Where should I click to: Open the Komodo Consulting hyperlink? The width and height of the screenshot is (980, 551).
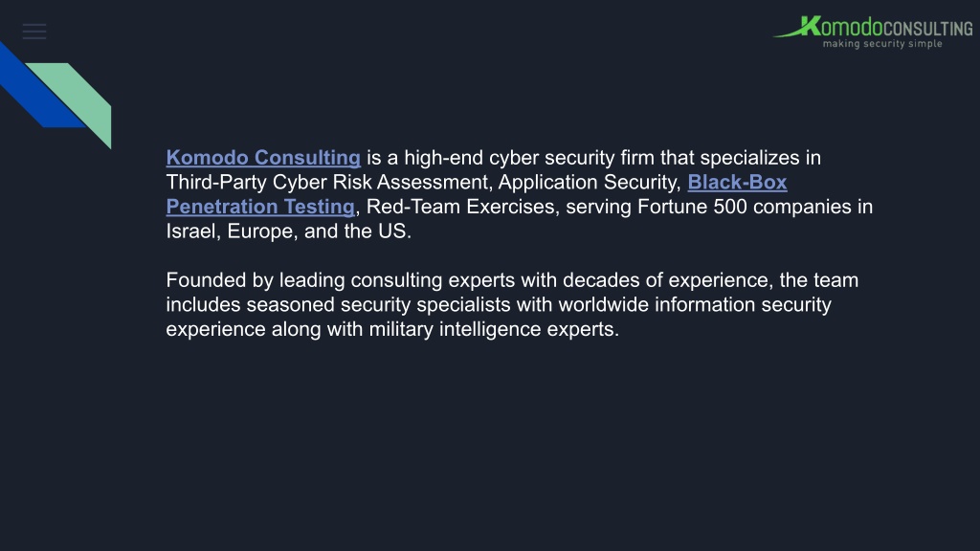[x=263, y=158]
